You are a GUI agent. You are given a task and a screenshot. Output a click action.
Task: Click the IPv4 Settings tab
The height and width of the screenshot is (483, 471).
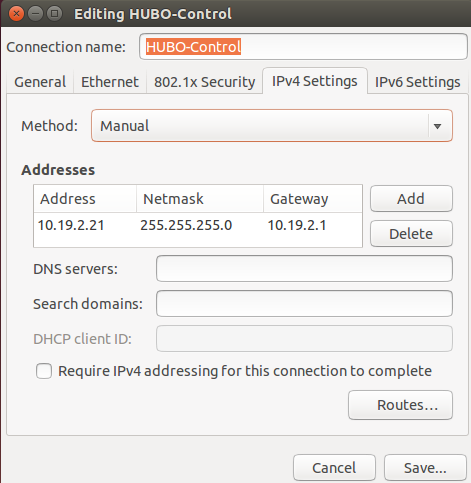(315, 81)
